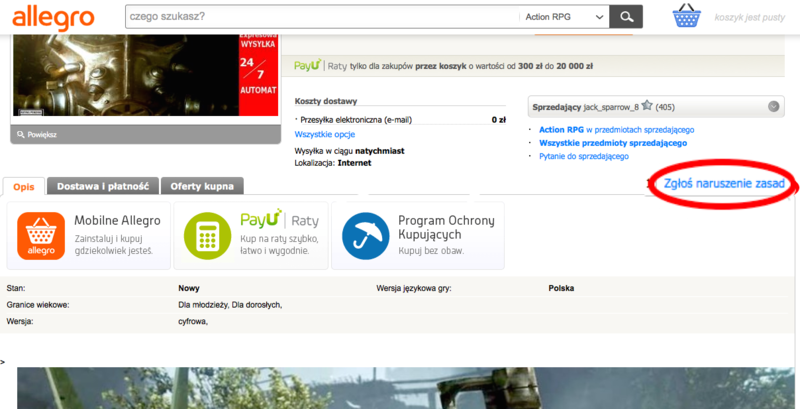Image resolution: width=800 pixels, height=409 pixels.
Task: Click the Mobilne Allegro orange basket icon
Action: pyautogui.click(x=41, y=236)
